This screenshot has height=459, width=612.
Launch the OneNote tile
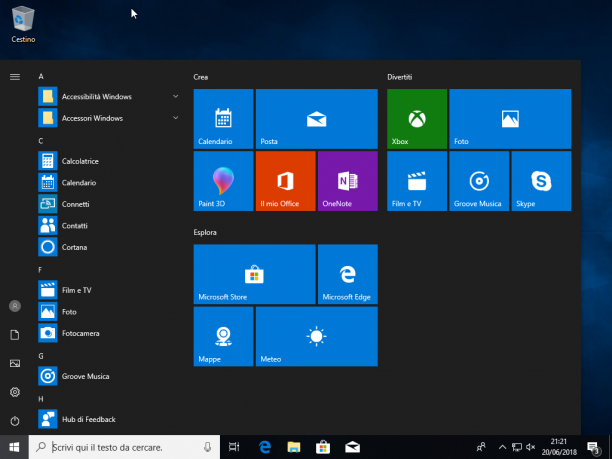348,181
